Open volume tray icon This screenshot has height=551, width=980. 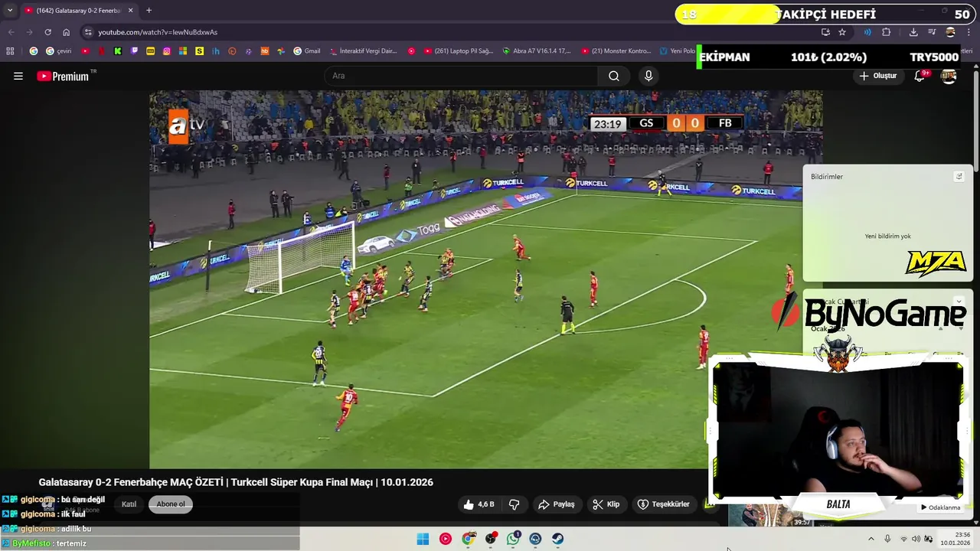[916, 539]
